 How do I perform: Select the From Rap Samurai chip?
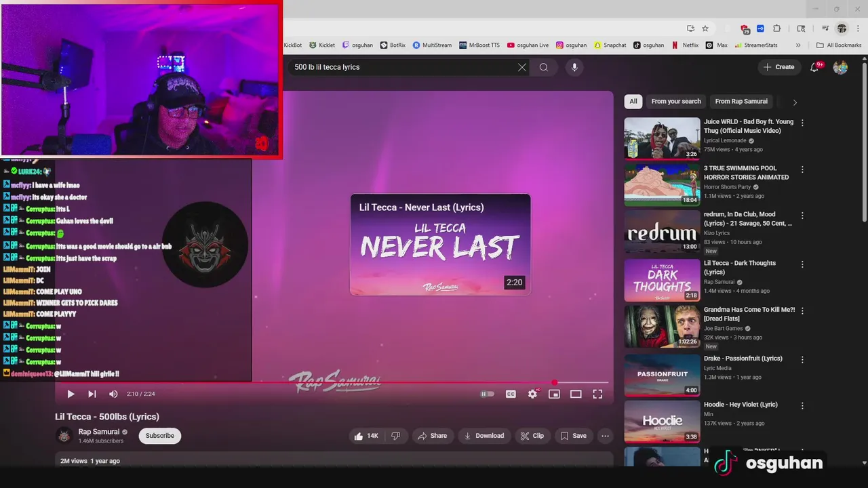[x=741, y=102]
